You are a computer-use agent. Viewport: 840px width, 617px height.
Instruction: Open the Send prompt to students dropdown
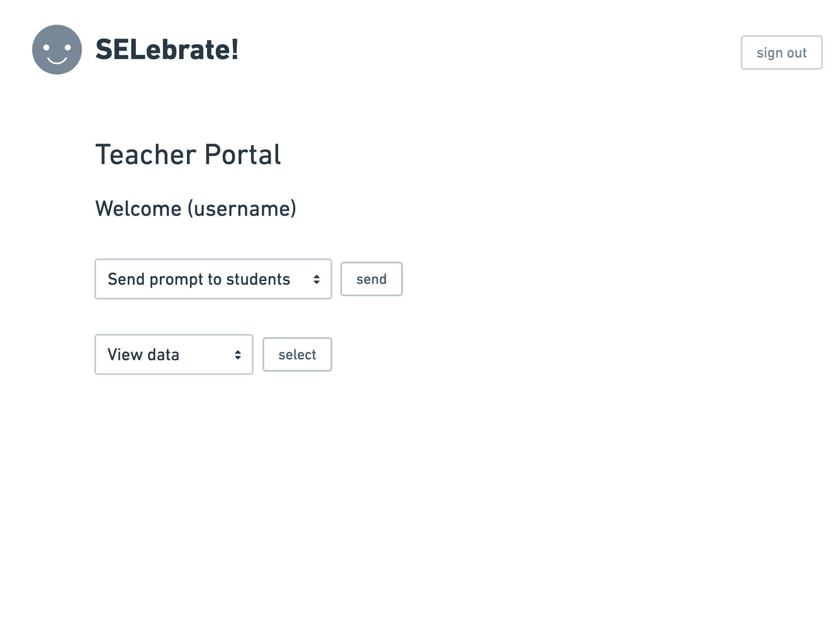pyautogui.click(x=213, y=279)
